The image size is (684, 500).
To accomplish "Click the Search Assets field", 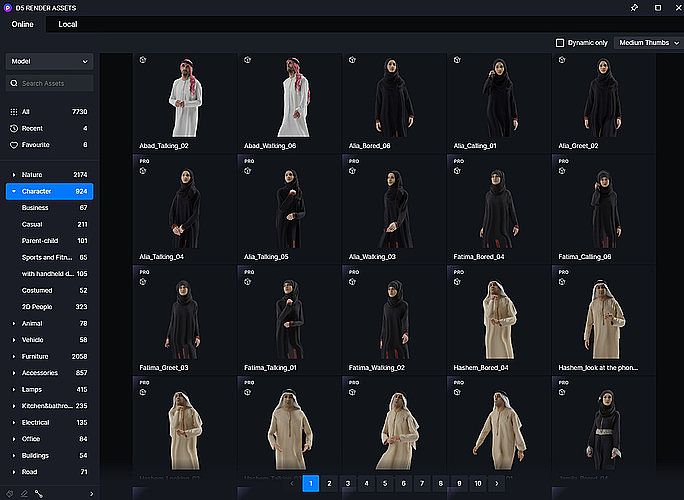I will pyautogui.click(x=55, y=84).
